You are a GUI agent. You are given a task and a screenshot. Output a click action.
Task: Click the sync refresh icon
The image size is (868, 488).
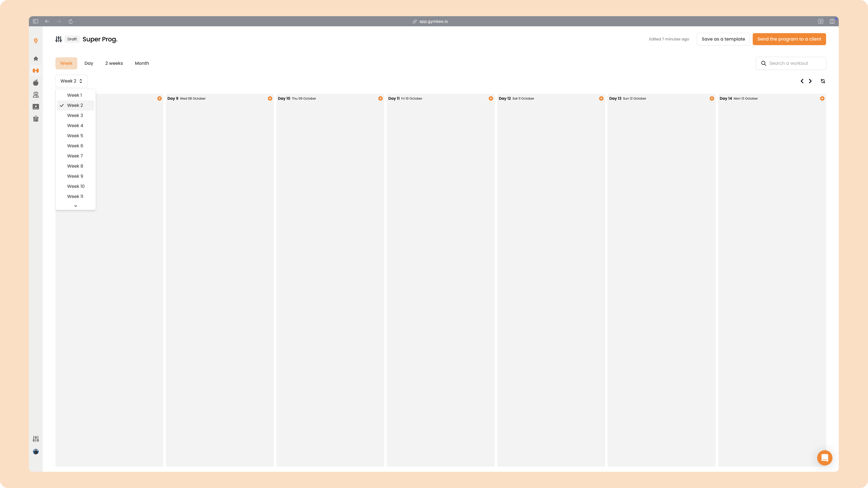823,81
